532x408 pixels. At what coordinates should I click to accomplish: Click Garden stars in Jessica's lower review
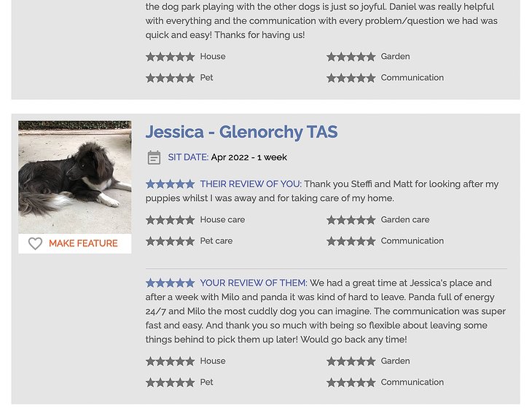pos(351,361)
